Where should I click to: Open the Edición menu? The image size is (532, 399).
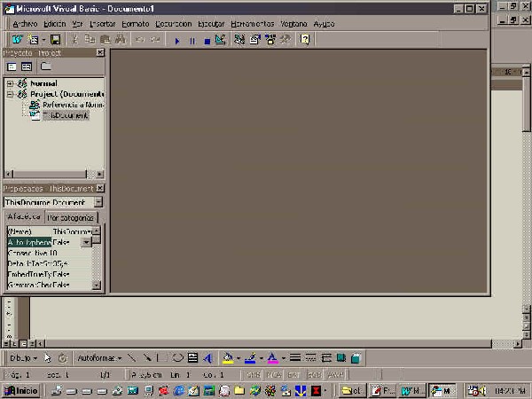pyautogui.click(x=55, y=24)
